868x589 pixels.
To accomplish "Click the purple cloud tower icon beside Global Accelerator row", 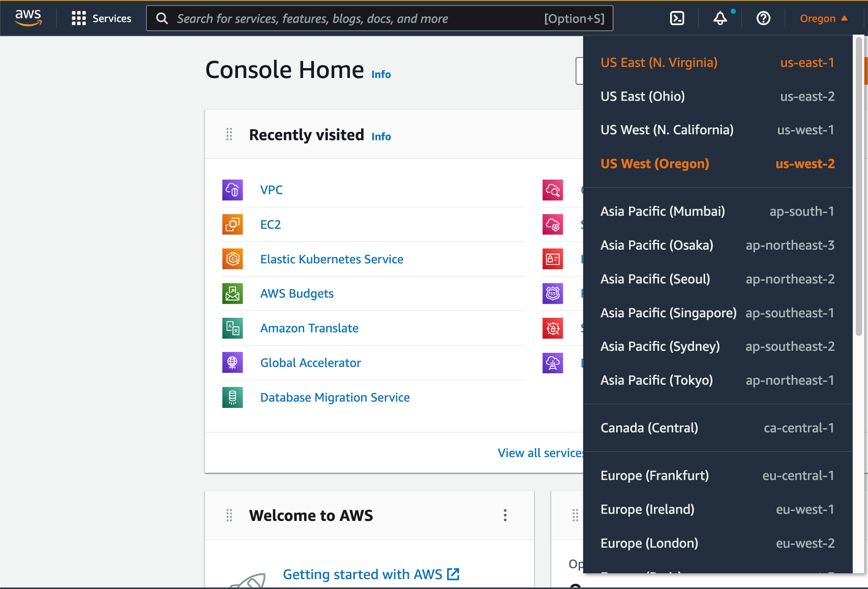I will click(553, 363).
